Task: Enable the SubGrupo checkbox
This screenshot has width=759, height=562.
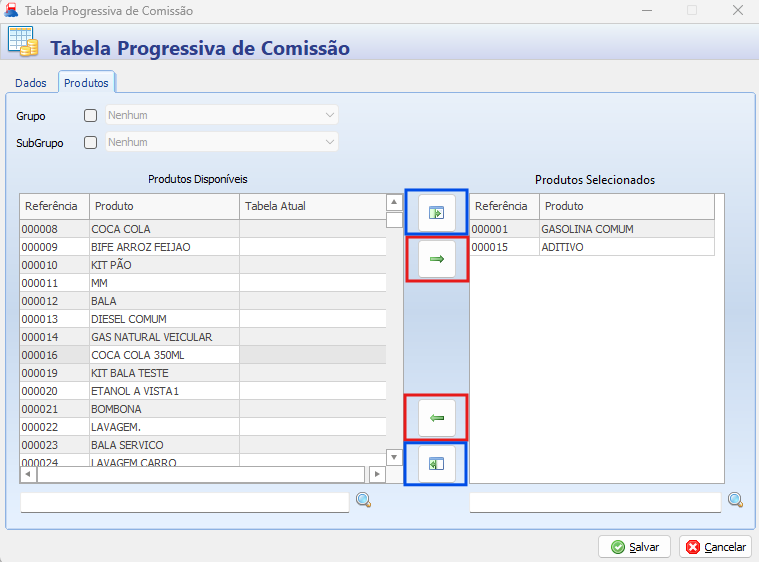Action: [x=91, y=142]
